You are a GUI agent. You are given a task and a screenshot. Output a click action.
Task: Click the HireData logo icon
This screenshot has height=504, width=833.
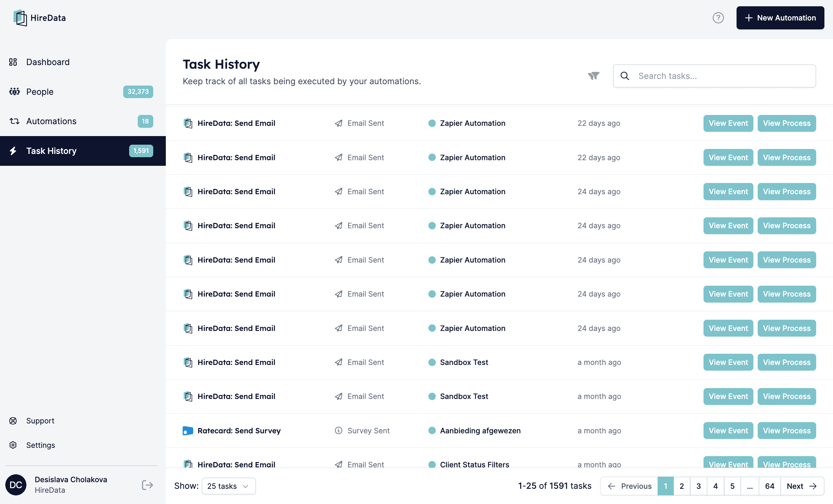click(x=20, y=18)
